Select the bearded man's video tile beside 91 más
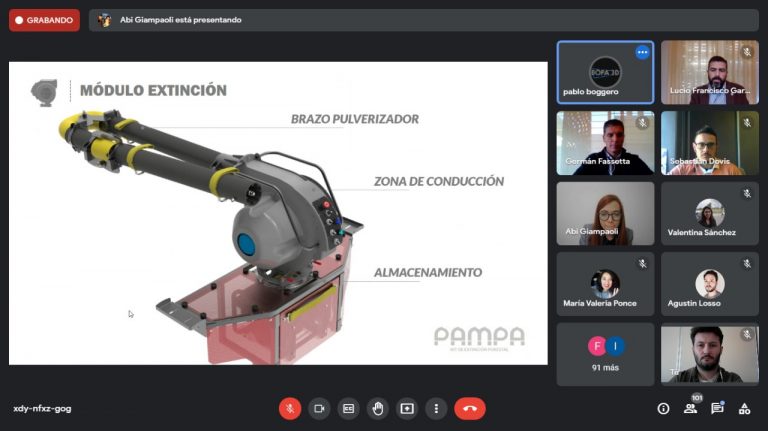 [x=710, y=354]
